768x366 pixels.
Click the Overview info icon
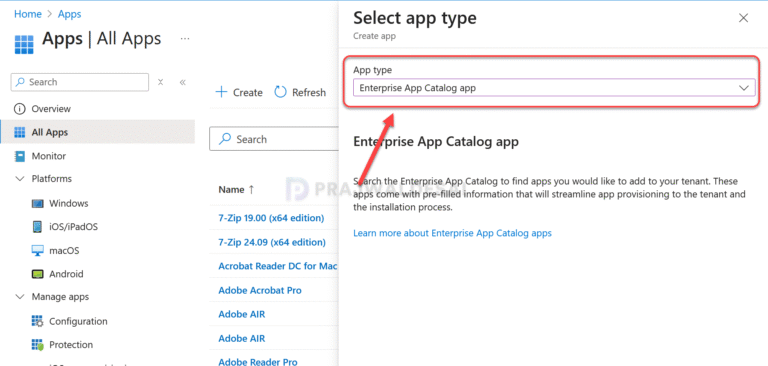click(20, 109)
